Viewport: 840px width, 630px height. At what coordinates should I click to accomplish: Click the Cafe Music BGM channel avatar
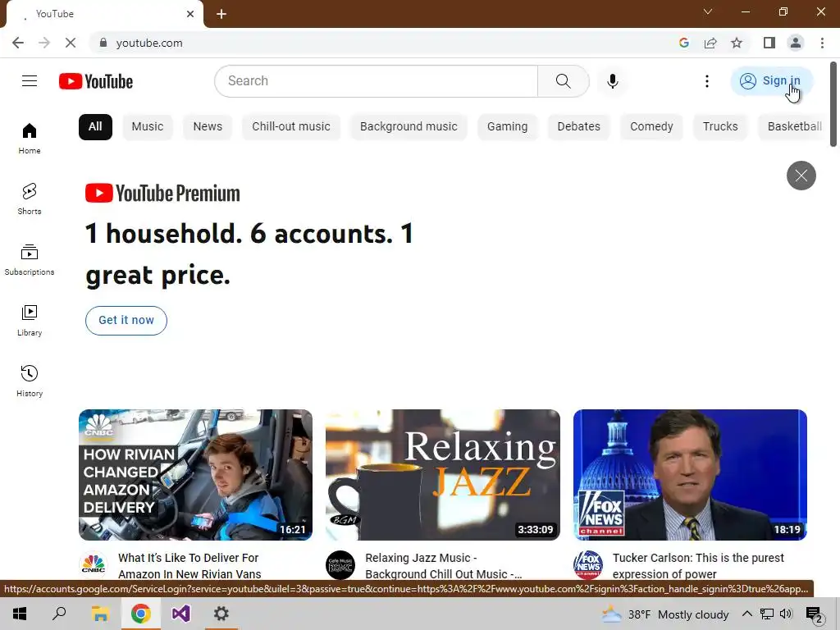340,564
